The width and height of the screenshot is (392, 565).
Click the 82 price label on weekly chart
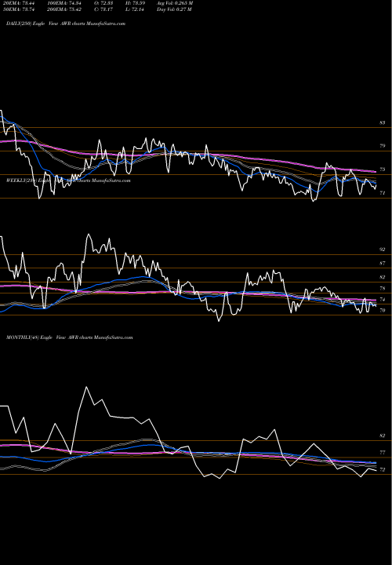coord(383,277)
